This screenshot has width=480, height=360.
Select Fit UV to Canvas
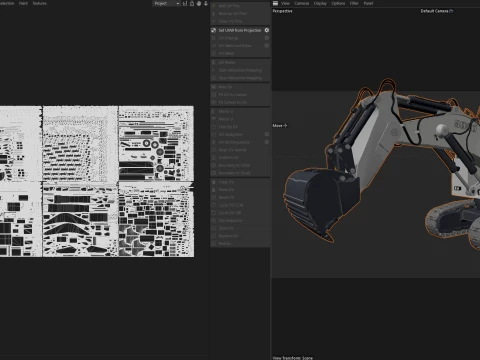point(240,94)
